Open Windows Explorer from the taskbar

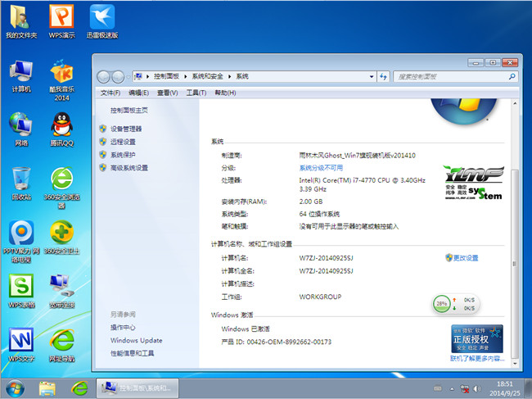click(47, 388)
